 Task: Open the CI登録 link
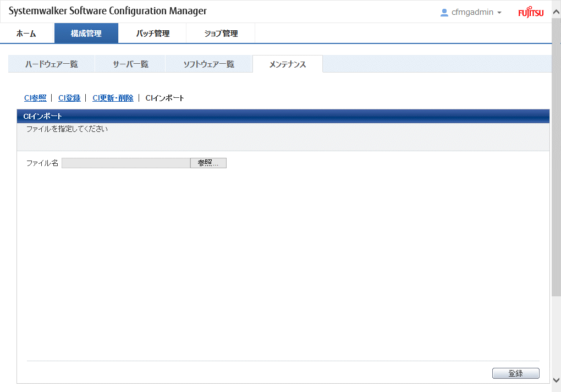click(69, 98)
